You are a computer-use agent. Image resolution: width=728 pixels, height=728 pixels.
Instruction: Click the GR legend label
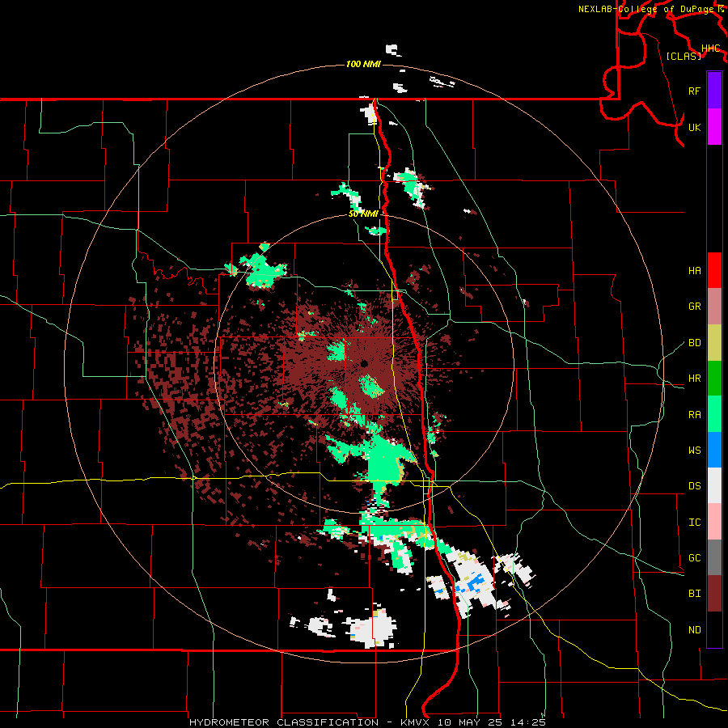tap(694, 307)
